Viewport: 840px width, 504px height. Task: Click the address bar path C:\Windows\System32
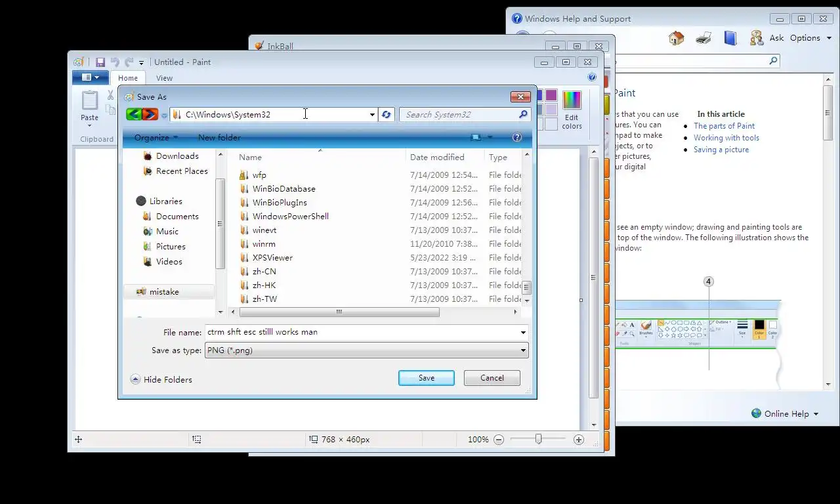tap(228, 115)
